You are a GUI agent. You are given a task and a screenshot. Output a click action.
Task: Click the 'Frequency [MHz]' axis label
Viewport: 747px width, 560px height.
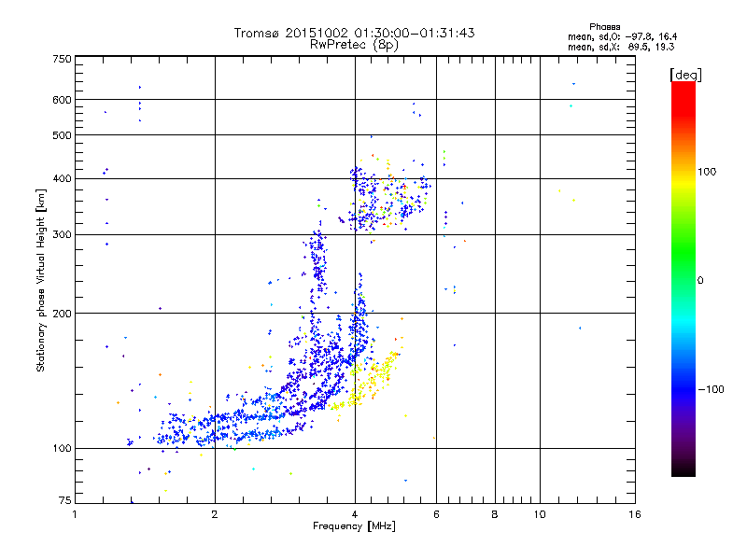[354, 526]
